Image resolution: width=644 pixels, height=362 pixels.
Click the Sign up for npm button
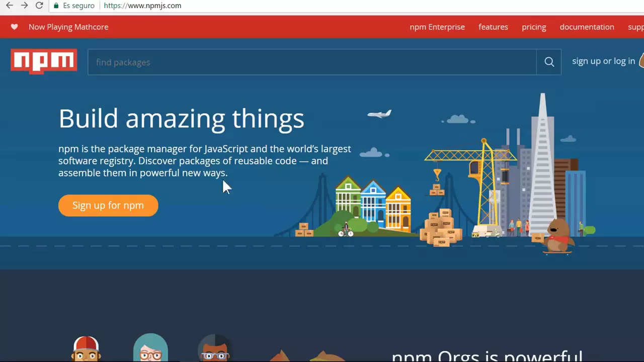108,205
